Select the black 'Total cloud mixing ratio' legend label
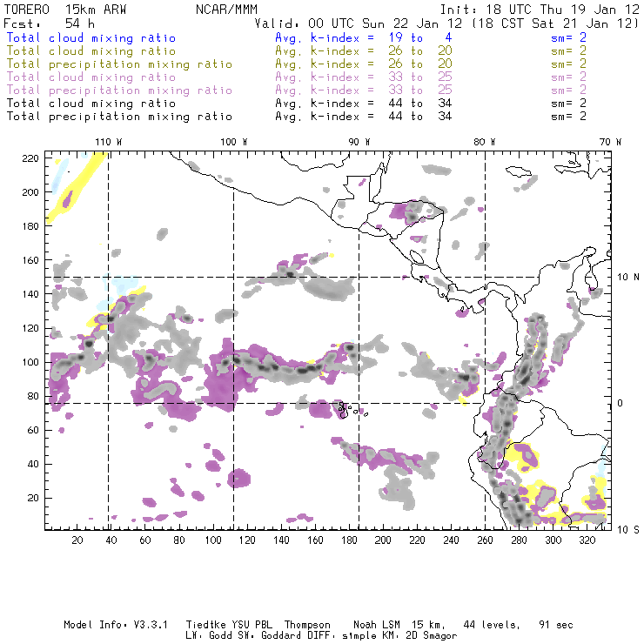The width and height of the screenshot is (644, 644). [x=91, y=103]
